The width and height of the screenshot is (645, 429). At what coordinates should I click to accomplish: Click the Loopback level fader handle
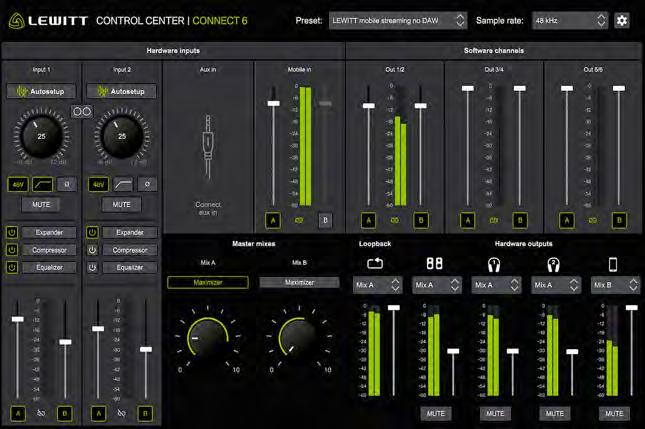click(394, 308)
